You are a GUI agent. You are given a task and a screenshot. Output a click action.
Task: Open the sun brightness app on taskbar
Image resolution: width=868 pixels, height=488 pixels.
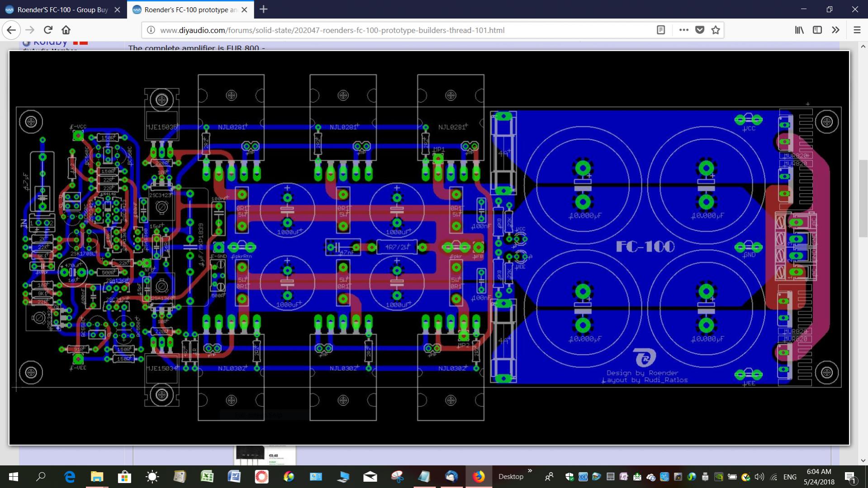tap(152, 477)
